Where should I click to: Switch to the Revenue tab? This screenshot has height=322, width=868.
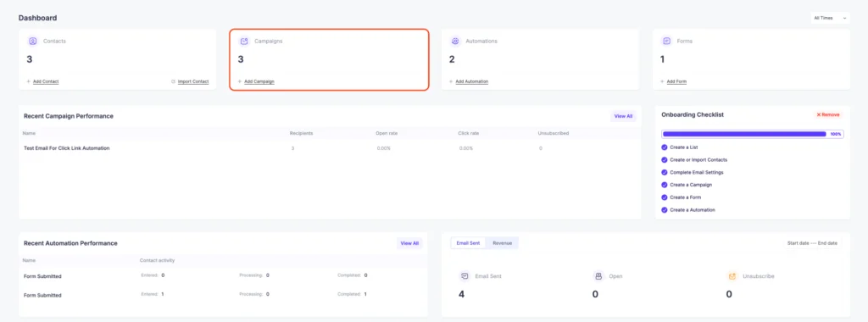(502, 243)
